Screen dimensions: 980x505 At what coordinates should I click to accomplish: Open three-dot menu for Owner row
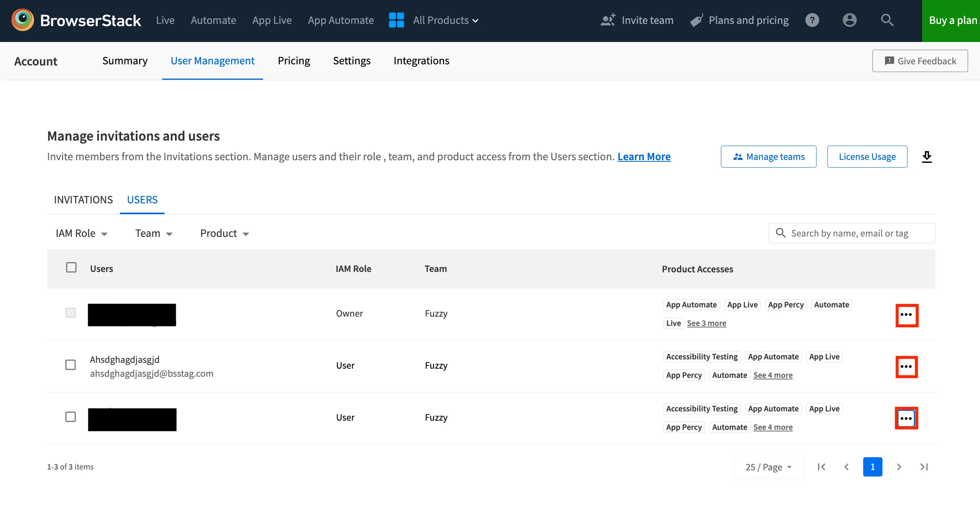coord(906,315)
